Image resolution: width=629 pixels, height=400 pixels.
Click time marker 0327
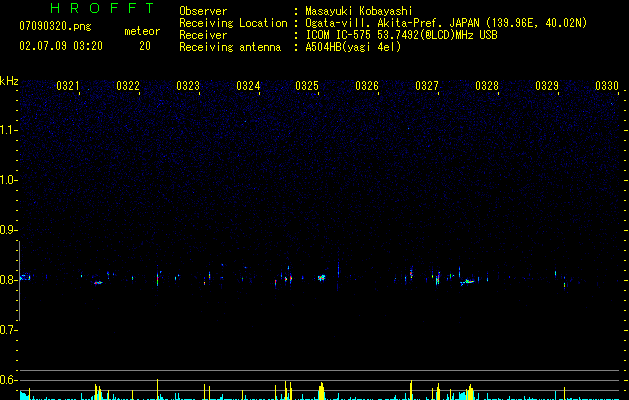click(427, 86)
